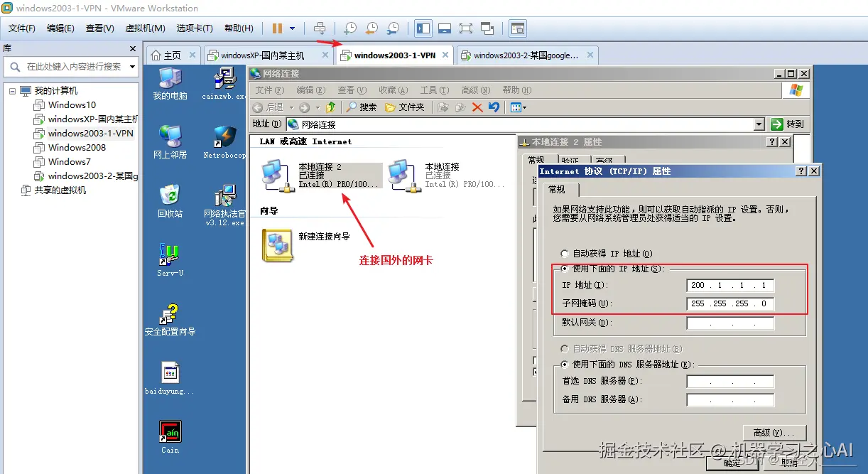Select the cainzwb.exe desktop icon
The image size is (868, 474).
tap(224, 84)
